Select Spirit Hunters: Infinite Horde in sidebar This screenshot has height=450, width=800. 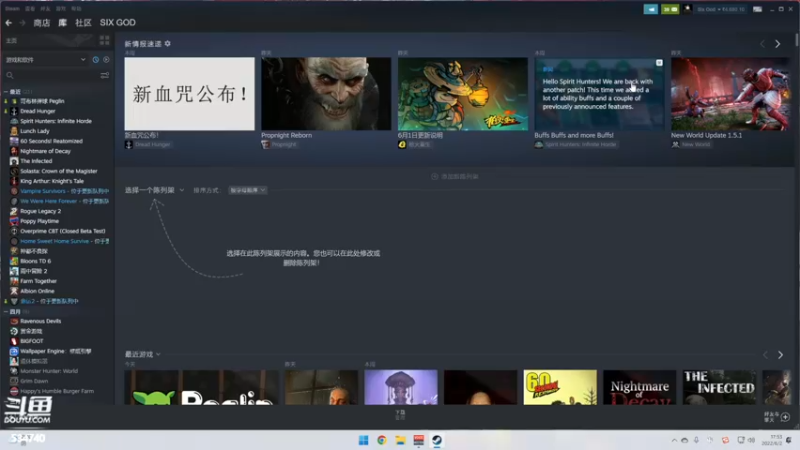56,121
